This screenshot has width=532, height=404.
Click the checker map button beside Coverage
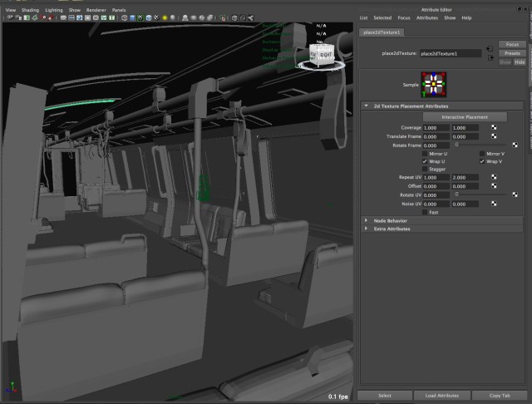point(493,127)
